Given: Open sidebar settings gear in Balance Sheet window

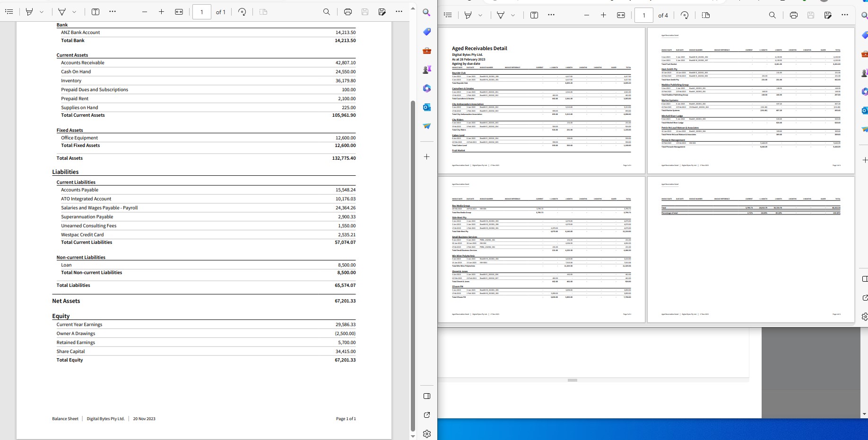Looking at the screenshot, I should click(427, 434).
